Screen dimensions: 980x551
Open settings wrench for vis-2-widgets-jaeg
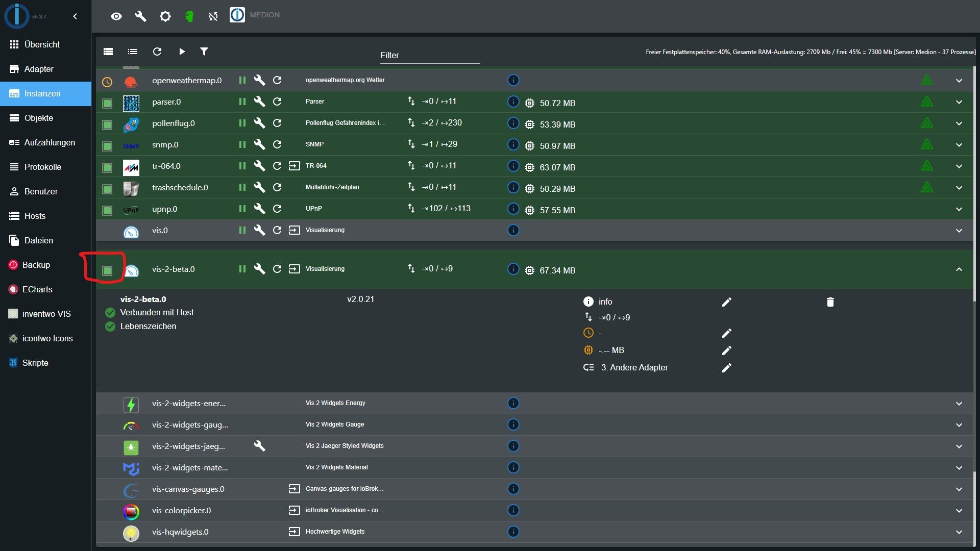click(x=260, y=446)
